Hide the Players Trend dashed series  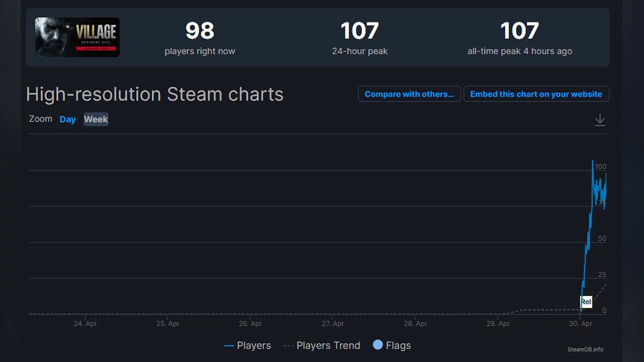pyautogui.click(x=321, y=345)
